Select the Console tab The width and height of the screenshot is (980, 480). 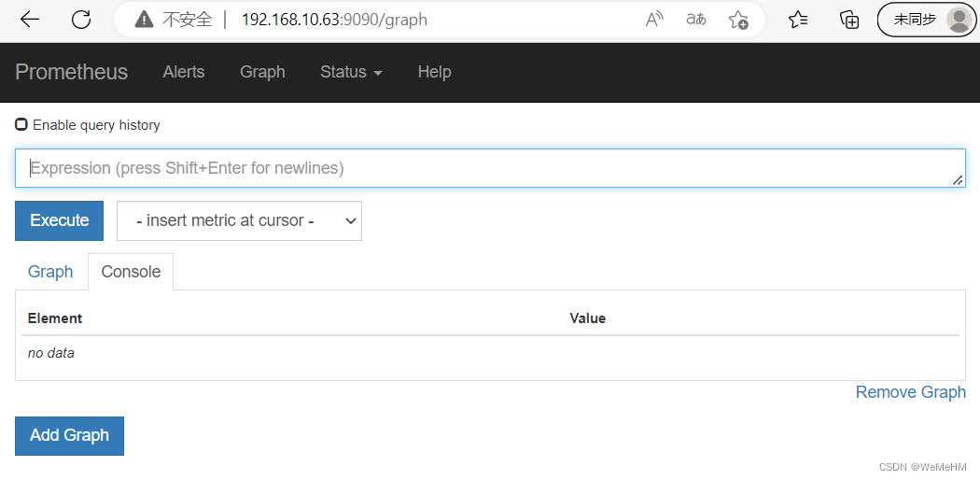pyautogui.click(x=131, y=272)
